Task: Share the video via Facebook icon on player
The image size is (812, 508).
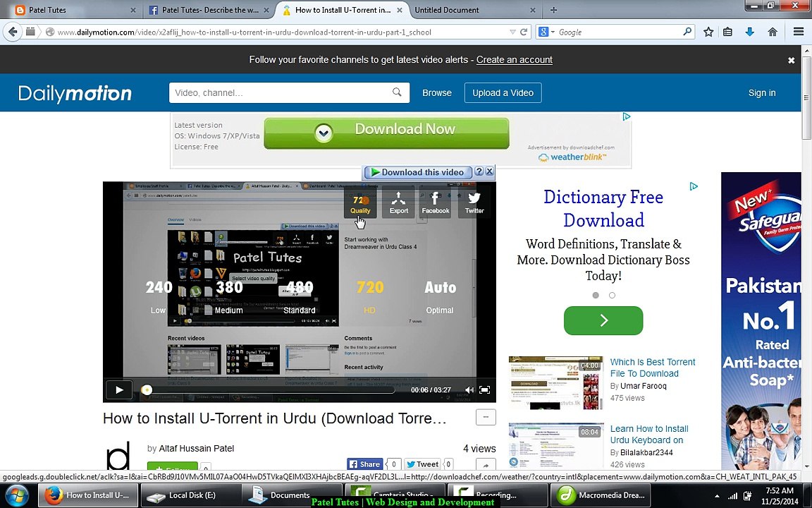Action: pos(435,202)
